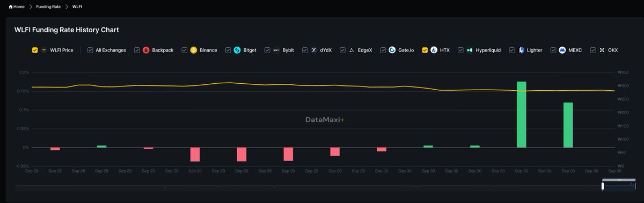Click the '₩350' right axis label
644x203 pixels.
(x=623, y=72)
